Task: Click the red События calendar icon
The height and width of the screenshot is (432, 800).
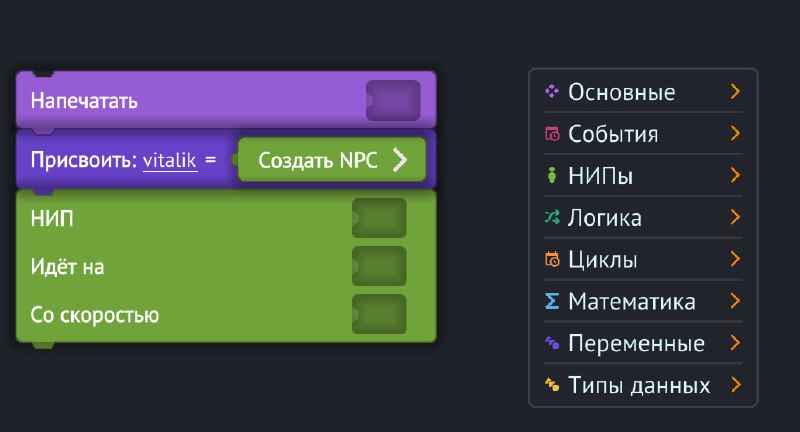Action: [552, 134]
